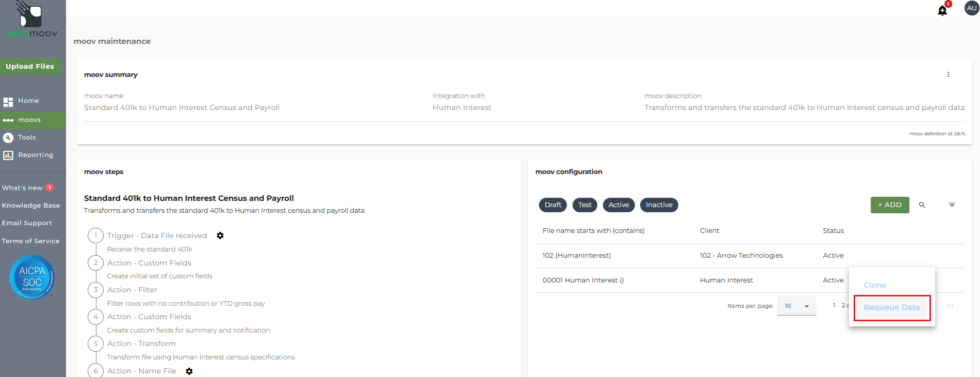Click the Home dashboard icon
The width and height of the screenshot is (980, 377).
(x=8, y=102)
